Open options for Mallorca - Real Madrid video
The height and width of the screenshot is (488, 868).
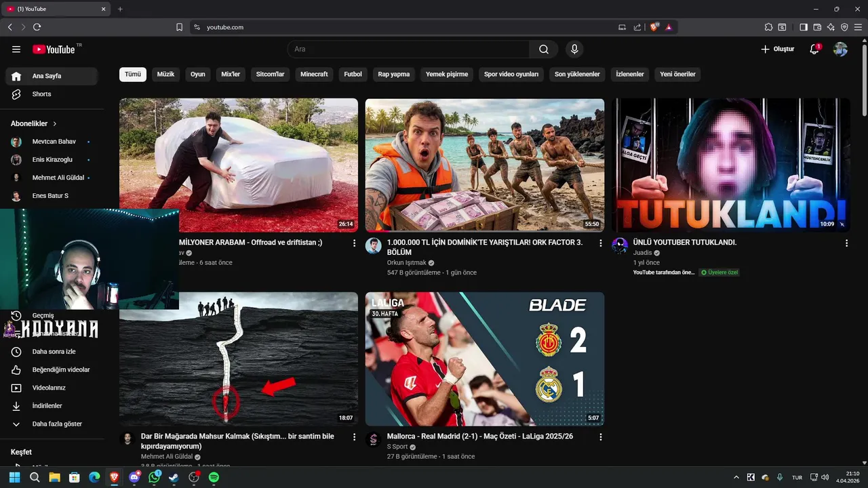pos(600,437)
